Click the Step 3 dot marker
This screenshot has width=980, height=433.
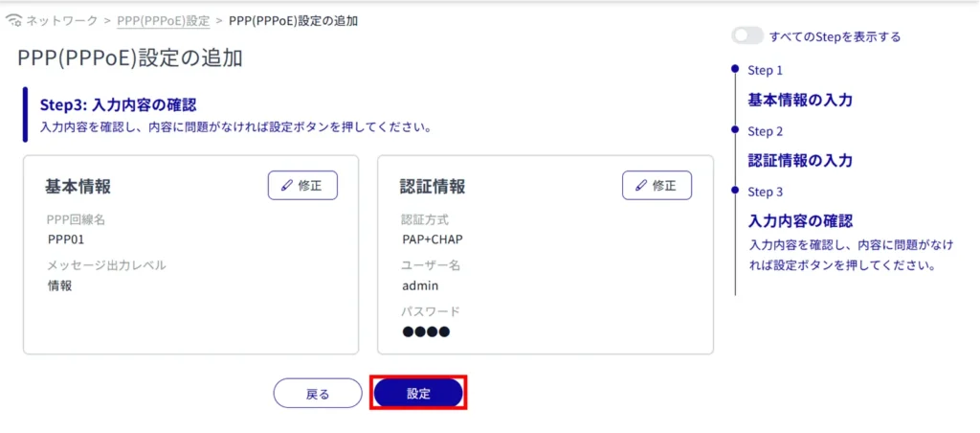(x=734, y=191)
